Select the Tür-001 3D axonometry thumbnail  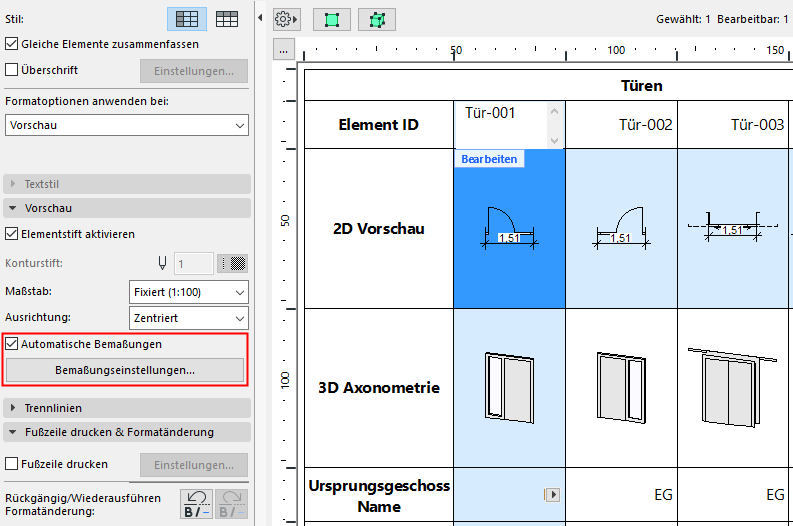tap(509, 387)
